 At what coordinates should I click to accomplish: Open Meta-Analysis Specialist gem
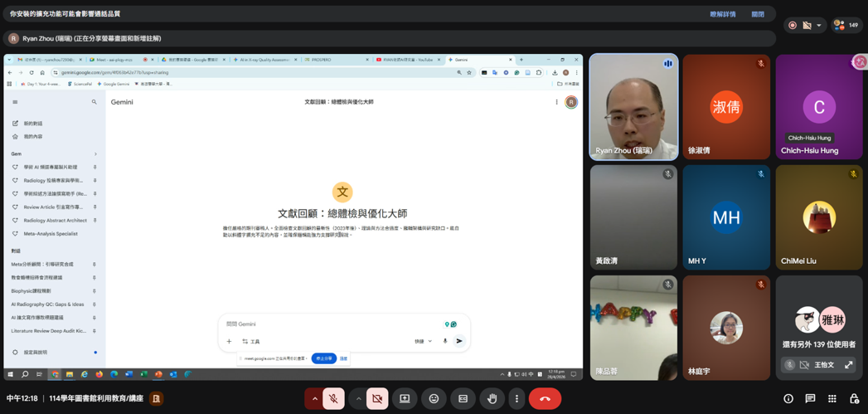coord(51,233)
